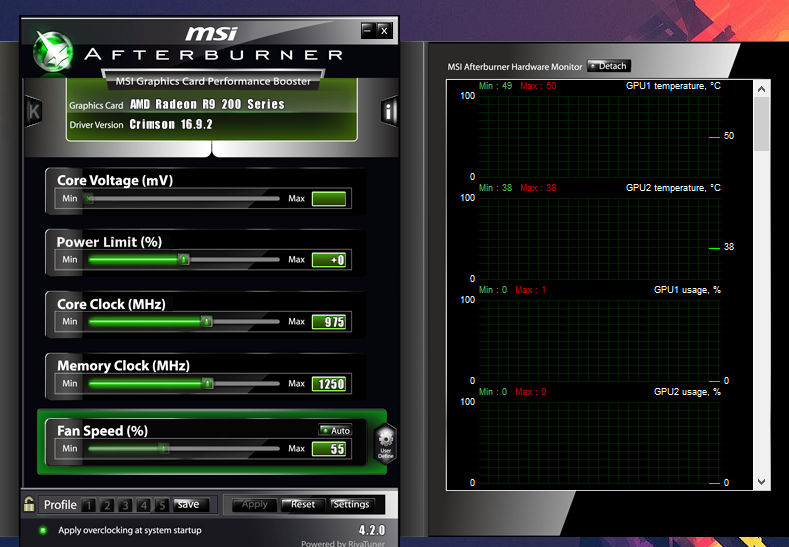Click the Crimson 16.9.2 driver version text

click(x=171, y=124)
